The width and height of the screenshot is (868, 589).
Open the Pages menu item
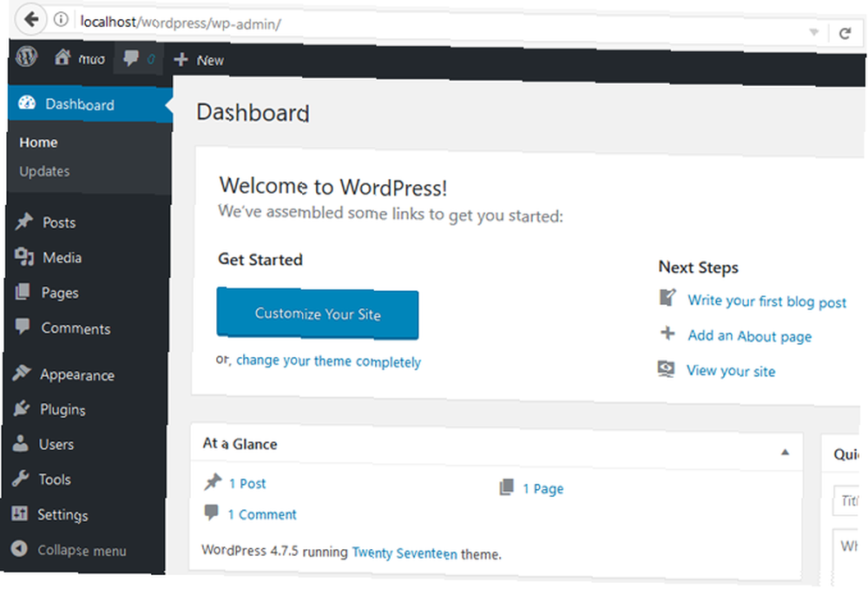click(x=60, y=293)
